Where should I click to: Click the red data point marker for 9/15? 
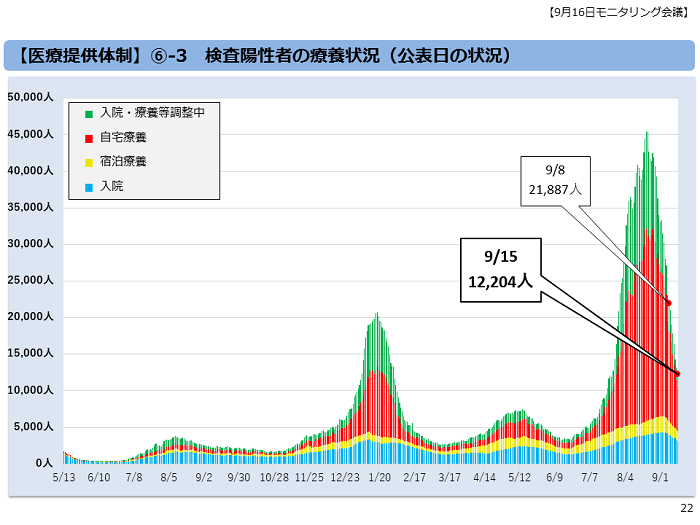[x=677, y=374]
